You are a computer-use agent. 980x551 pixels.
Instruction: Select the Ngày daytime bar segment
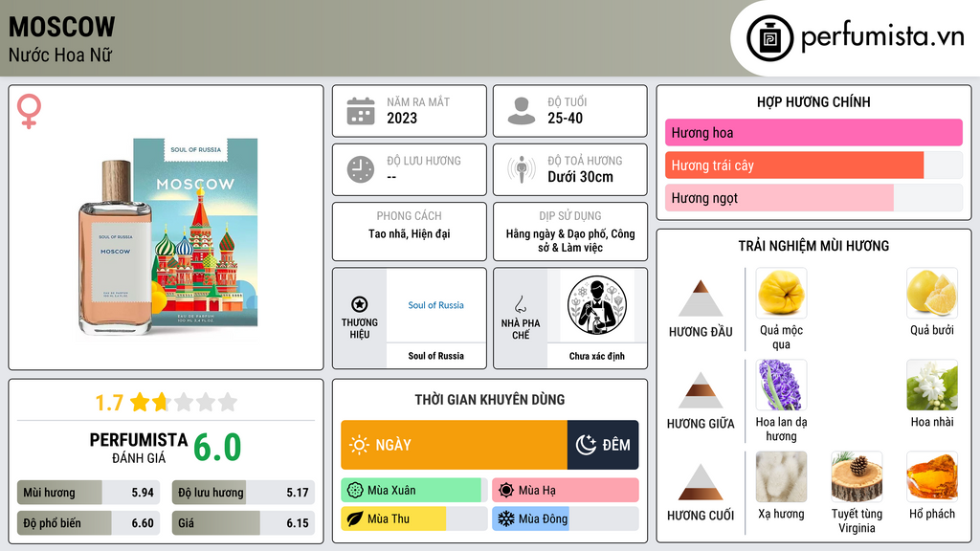click(x=455, y=445)
